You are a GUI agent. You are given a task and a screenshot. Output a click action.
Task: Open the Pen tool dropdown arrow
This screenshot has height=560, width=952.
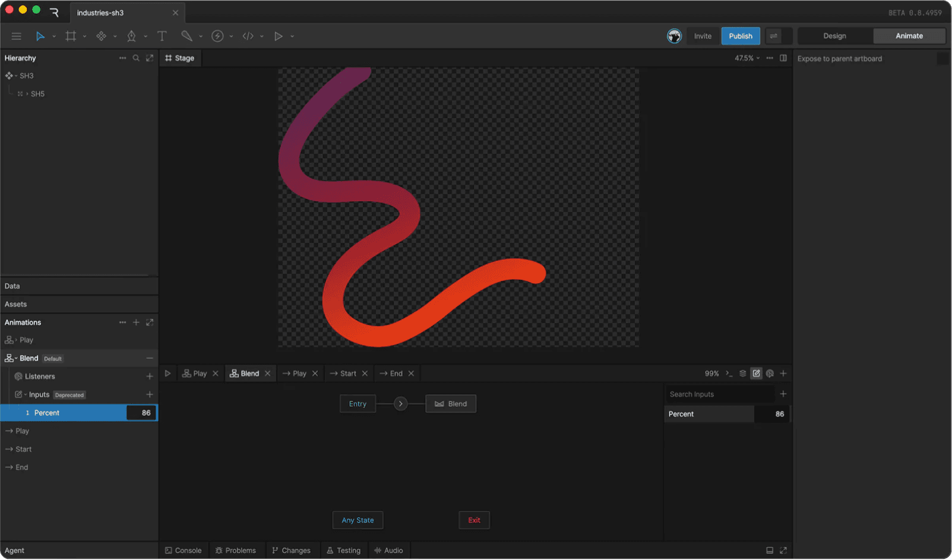pos(146,36)
